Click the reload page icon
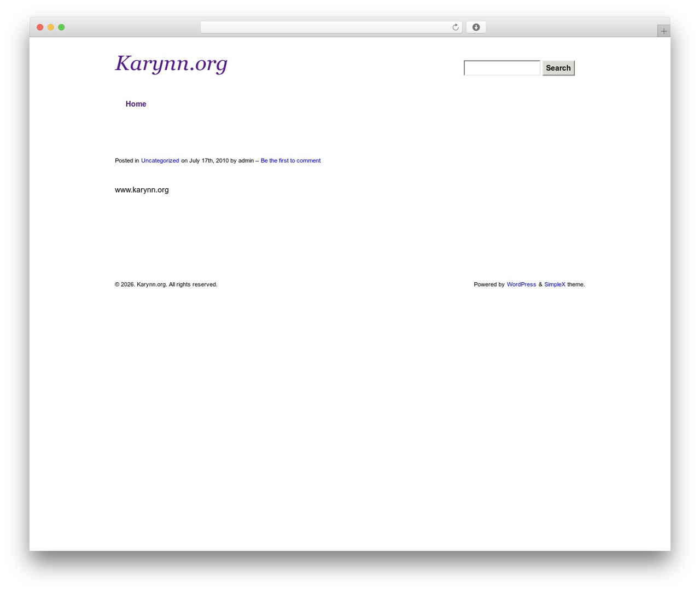The width and height of the screenshot is (700, 593). click(x=455, y=27)
